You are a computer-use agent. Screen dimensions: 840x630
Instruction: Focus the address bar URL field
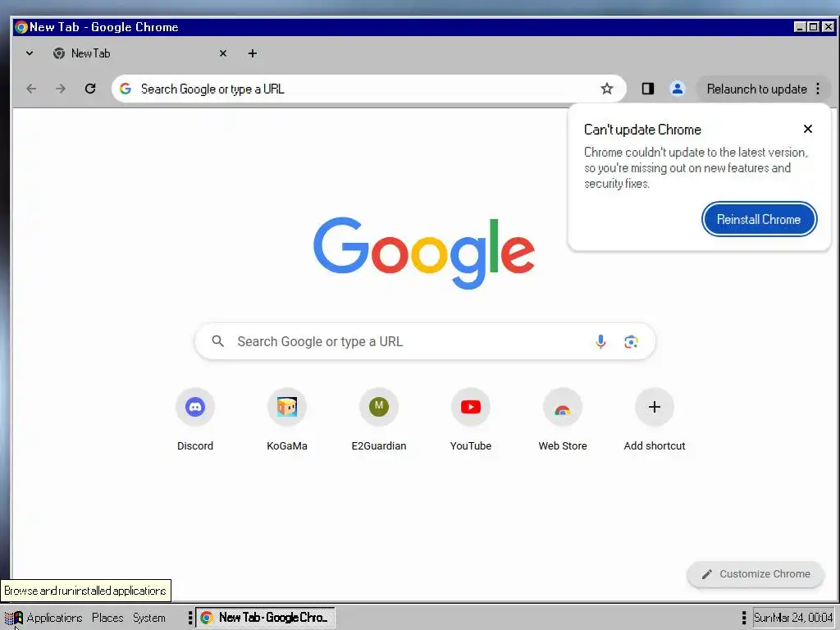click(x=368, y=89)
